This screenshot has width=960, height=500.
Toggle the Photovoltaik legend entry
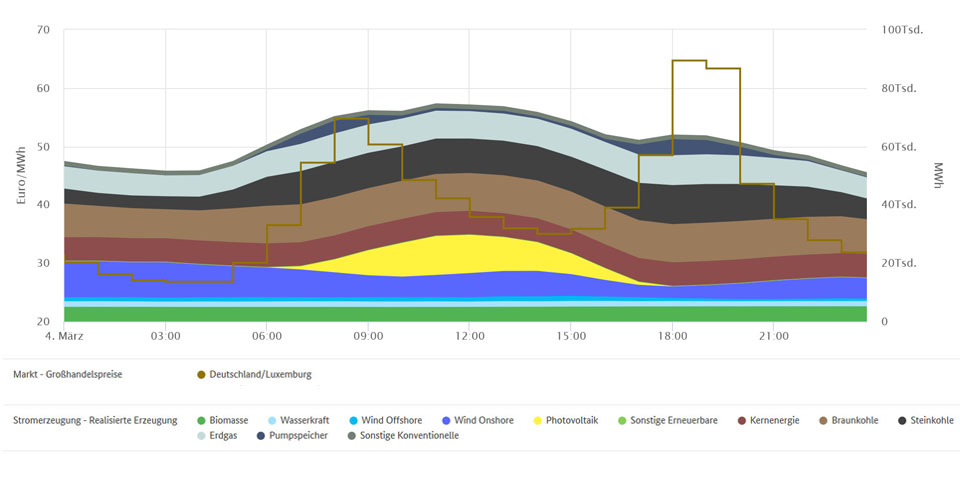[x=566, y=420]
